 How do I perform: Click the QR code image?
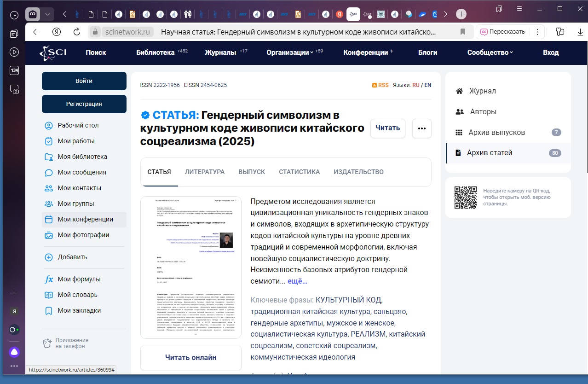466,198
